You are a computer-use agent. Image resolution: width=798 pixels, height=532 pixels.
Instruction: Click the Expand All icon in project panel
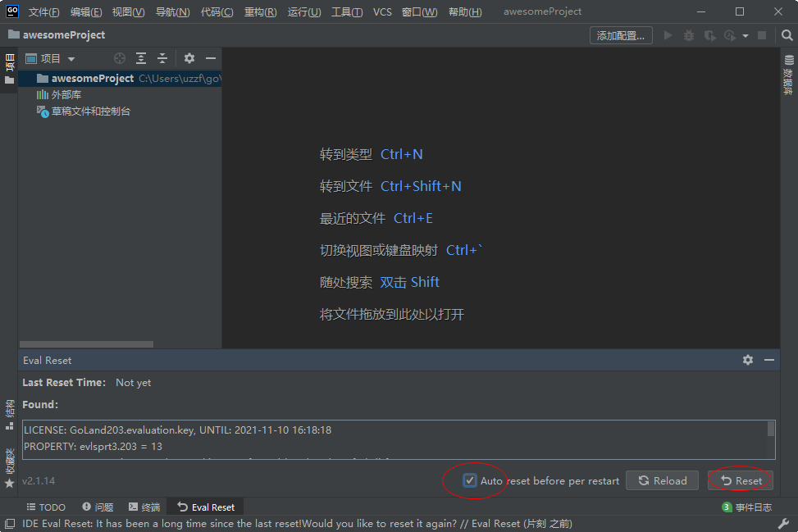coord(141,58)
